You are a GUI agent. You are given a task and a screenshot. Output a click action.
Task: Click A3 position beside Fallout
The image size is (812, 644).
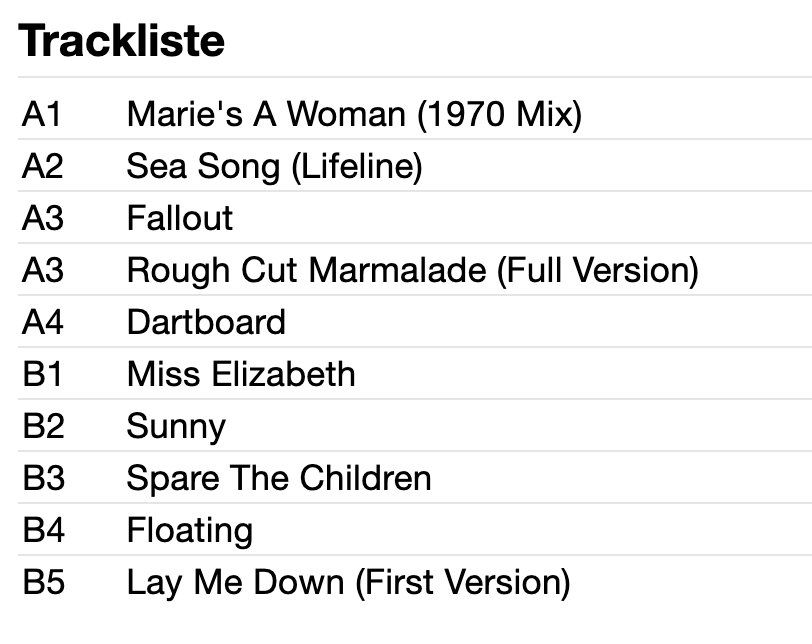42,218
